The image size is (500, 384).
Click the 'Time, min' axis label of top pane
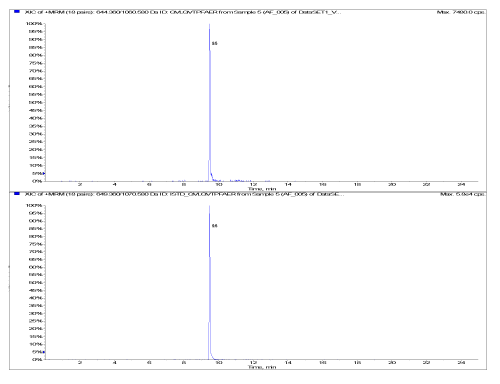262,189
